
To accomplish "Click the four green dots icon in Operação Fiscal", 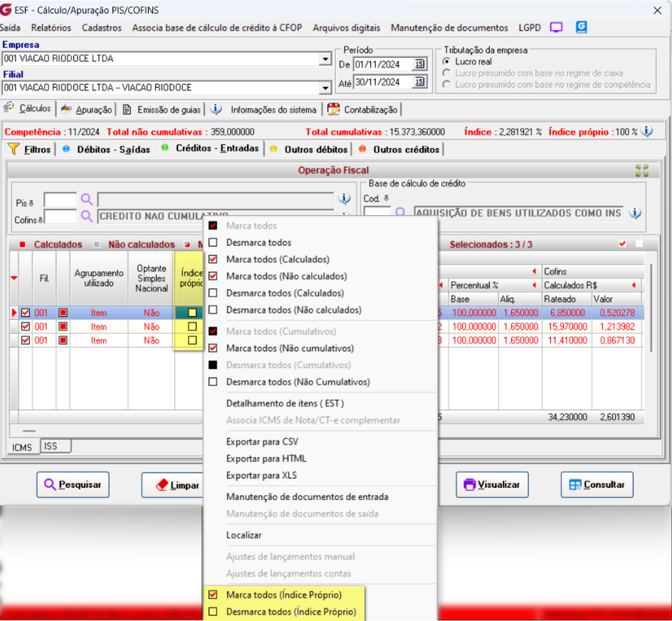I will click(642, 170).
